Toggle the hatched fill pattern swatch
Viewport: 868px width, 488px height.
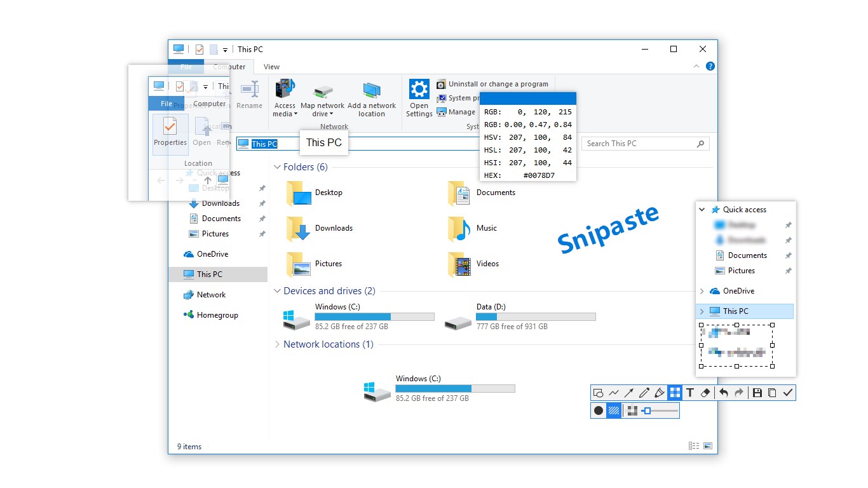[614, 410]
